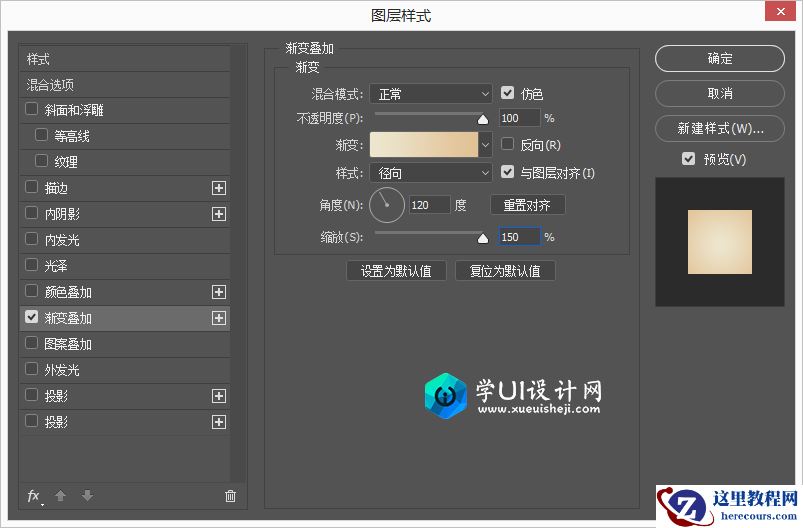Toggle 预览(V) preview checkbox

689,159
